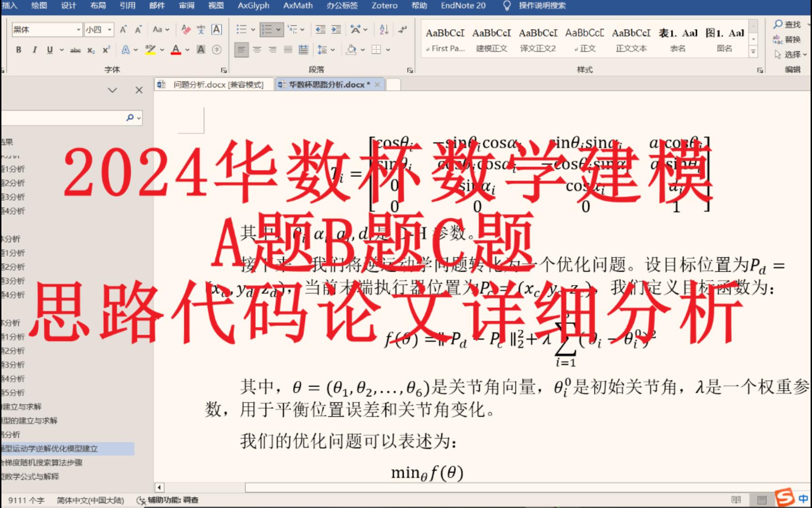The width and height of the screenshot is (812, 508).
Task: Decrease paragraph indent
Action: (x=320, y=30)
